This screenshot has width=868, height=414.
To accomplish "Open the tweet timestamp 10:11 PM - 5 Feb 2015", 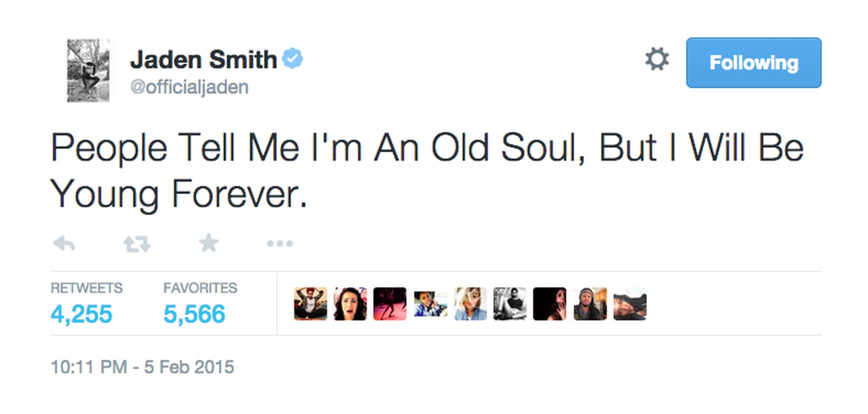I will click(142, 367).
